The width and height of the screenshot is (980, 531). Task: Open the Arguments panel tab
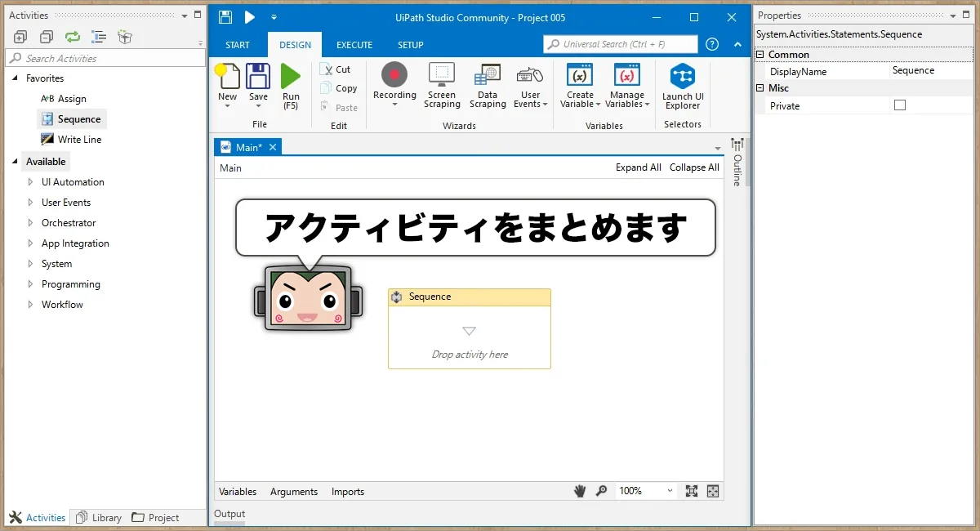294,492
